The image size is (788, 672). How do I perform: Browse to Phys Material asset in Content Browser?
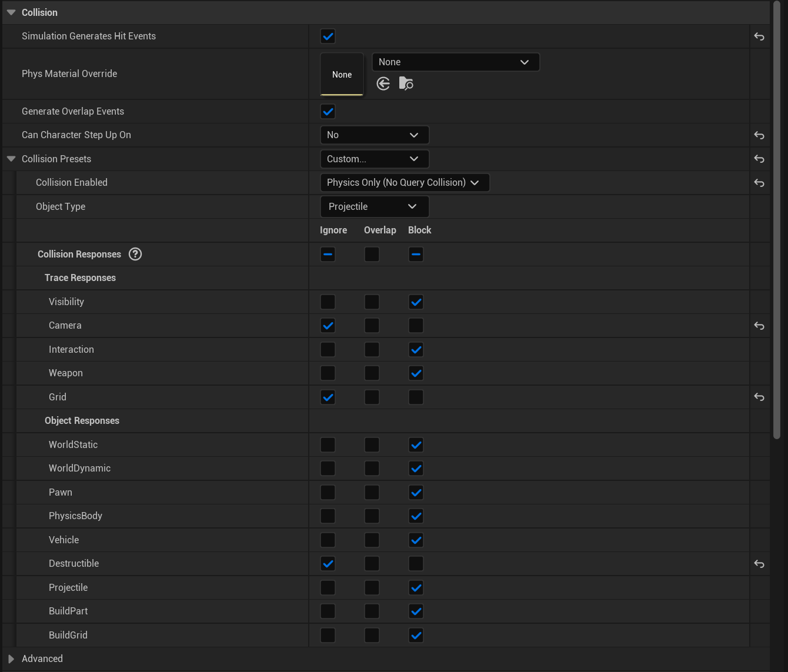(x=406, y=84)
